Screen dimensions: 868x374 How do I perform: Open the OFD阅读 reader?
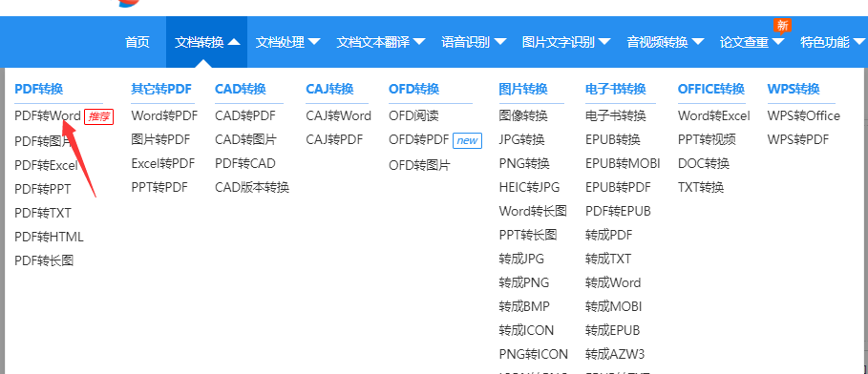(413, 116)
